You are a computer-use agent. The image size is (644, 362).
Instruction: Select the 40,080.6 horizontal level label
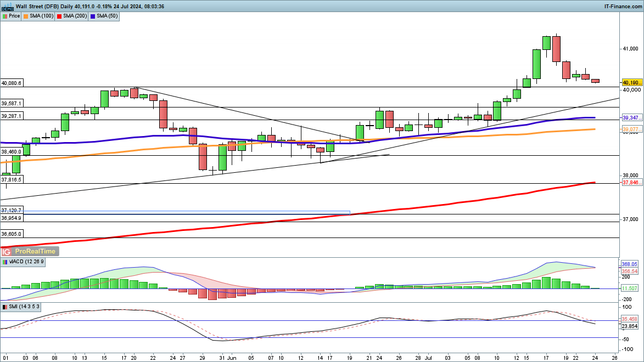[12, 83]
